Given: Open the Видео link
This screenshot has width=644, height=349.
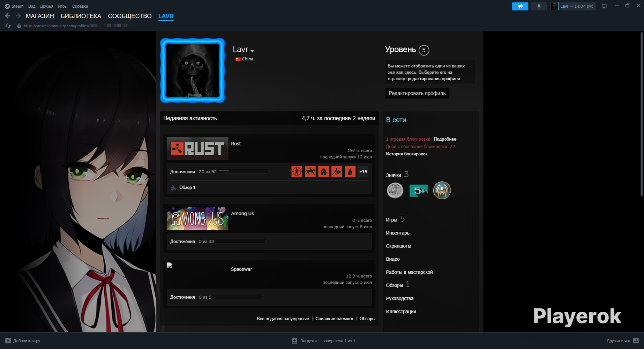Looking at the screenshot, I should (x=393, y=259).
